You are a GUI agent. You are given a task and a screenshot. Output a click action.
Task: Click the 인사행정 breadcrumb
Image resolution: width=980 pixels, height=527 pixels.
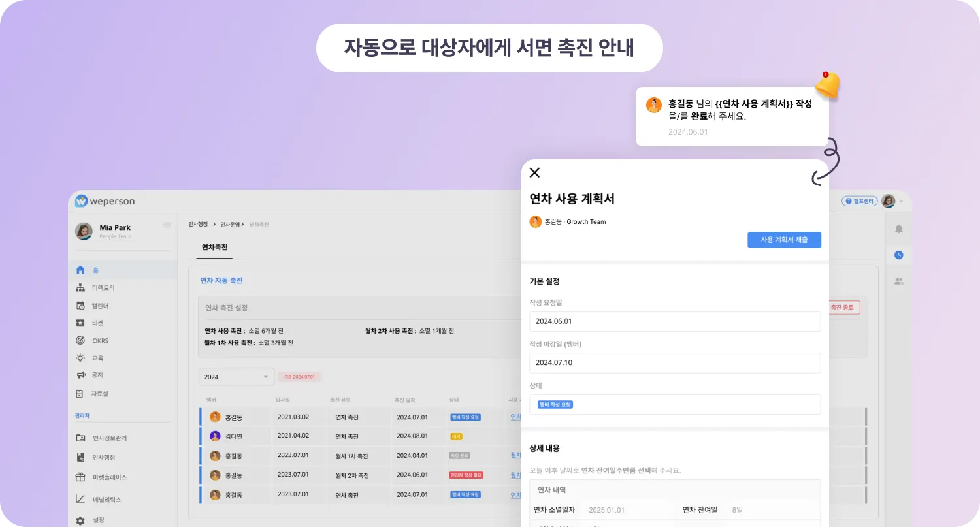tap(198, 224)
